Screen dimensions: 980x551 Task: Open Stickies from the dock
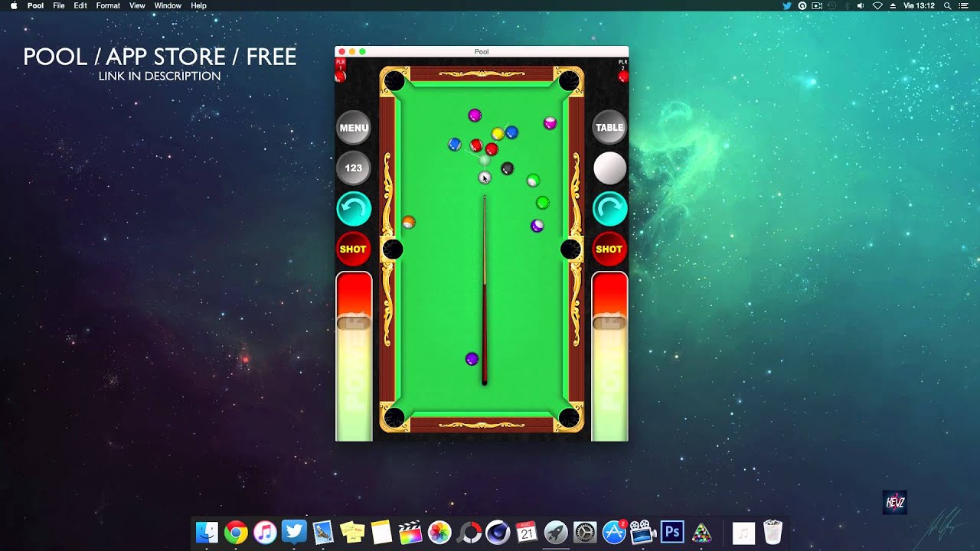pos(352,532)
